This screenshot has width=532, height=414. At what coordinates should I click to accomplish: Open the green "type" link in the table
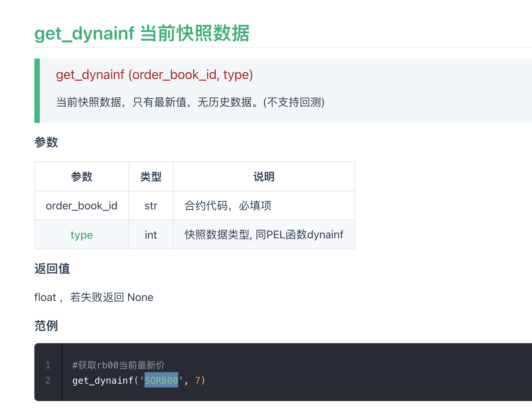pos(82,235)
